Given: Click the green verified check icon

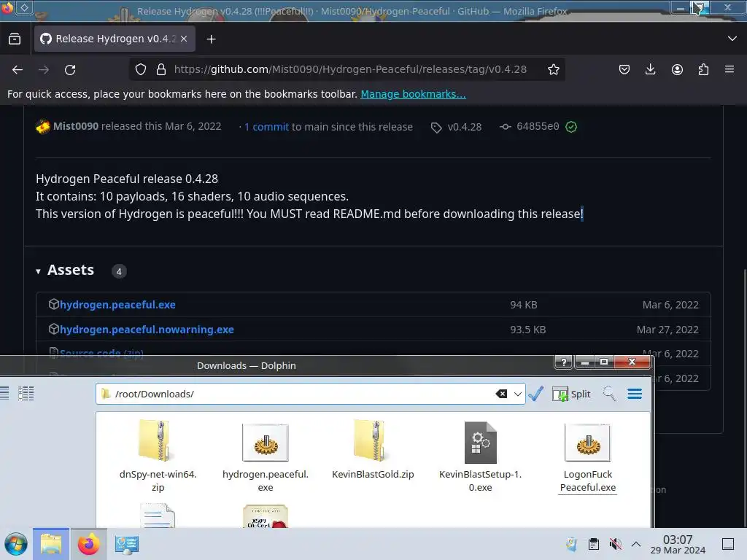Looking at the screenshot, I should pyautogui.click(x=571, y=127).
